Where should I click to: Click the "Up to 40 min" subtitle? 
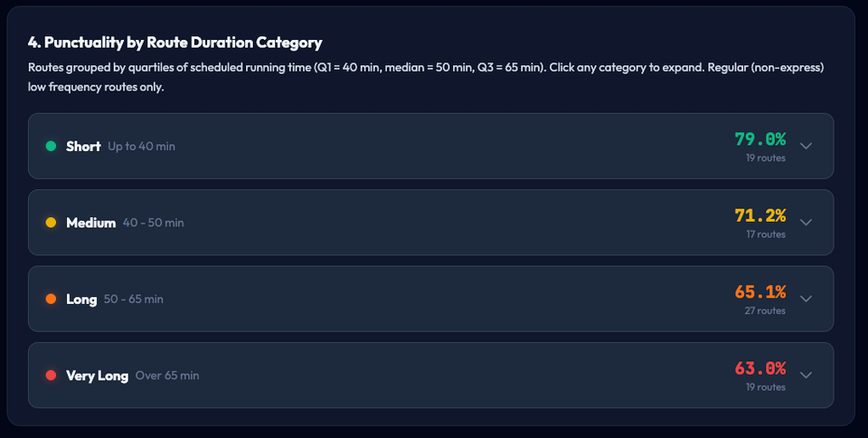coord(141,147)
